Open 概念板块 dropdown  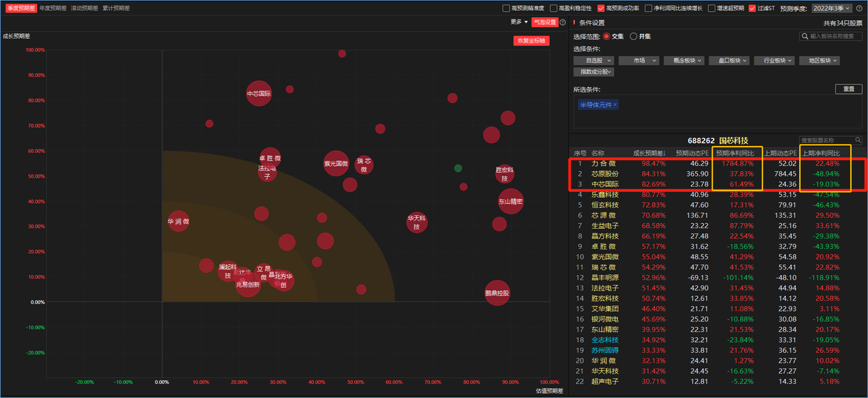point(684,60)
